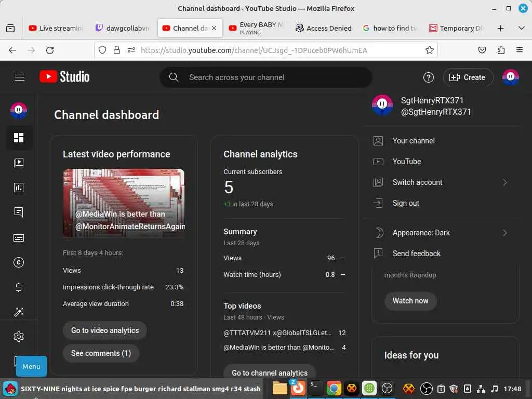
Task: Switch to the how to find Google tab
Action: (x=390, y=28)
